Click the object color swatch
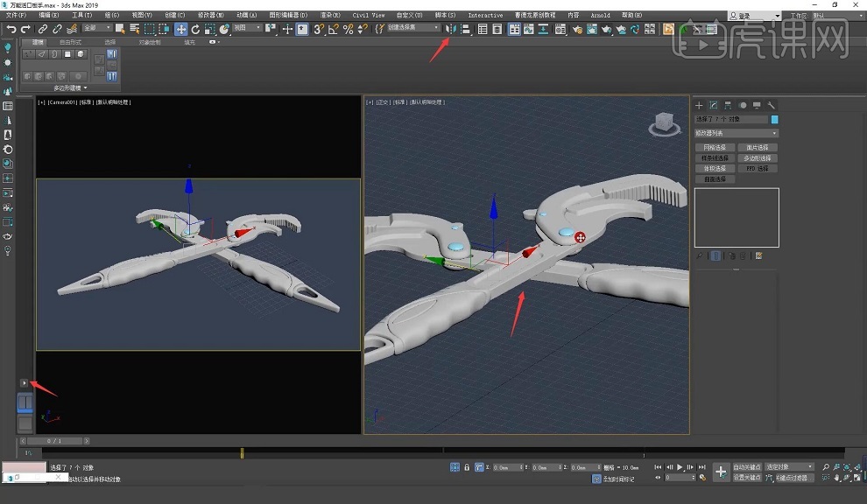 click(774, 119)
